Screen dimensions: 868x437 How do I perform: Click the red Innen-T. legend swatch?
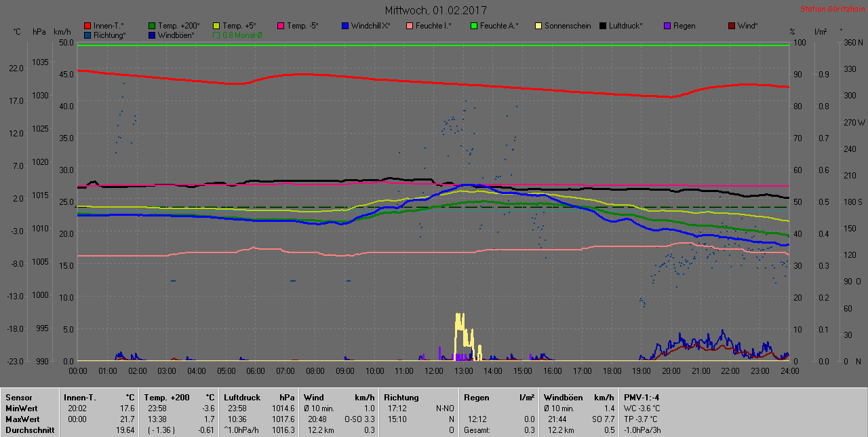[87, 26]
